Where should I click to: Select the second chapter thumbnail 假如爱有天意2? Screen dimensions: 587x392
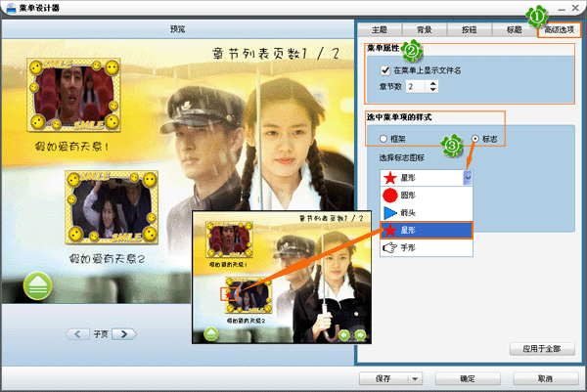112,207
